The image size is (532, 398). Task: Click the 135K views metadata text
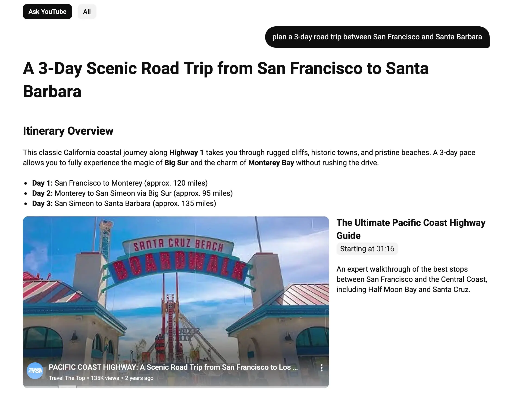[105, 378]
